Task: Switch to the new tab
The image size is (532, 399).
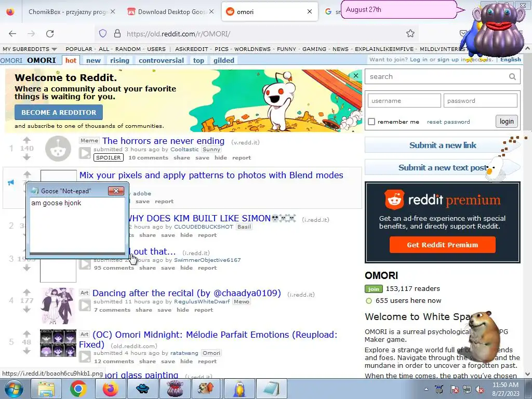Action: [94, 60]
